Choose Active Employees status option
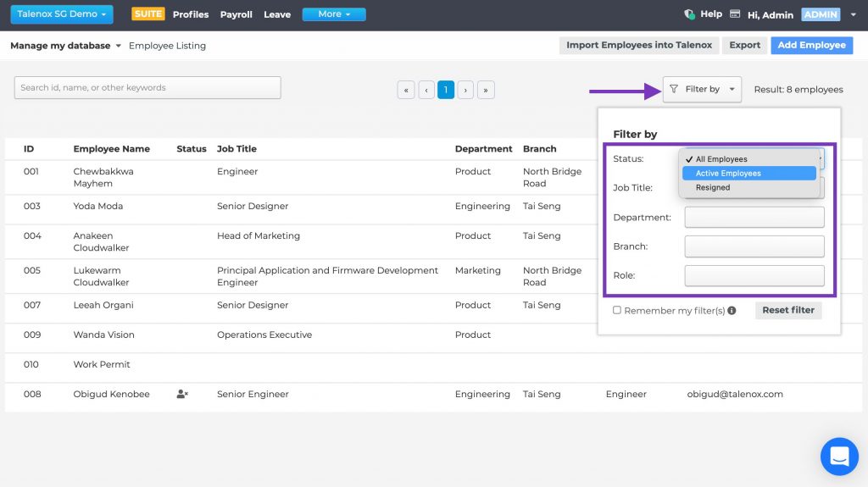The image size is (868, 487). 749,174
